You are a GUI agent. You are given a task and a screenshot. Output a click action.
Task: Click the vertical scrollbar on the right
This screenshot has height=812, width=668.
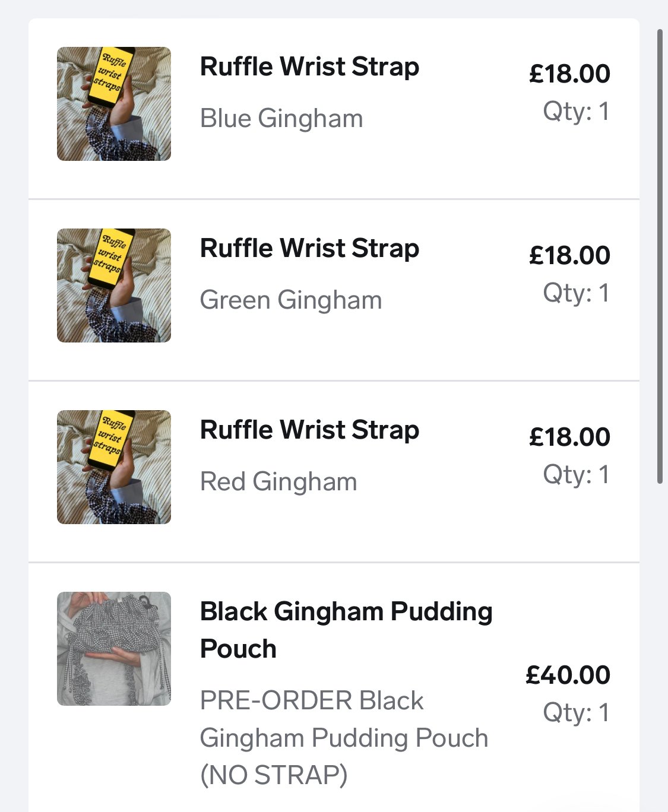point(660,255)
